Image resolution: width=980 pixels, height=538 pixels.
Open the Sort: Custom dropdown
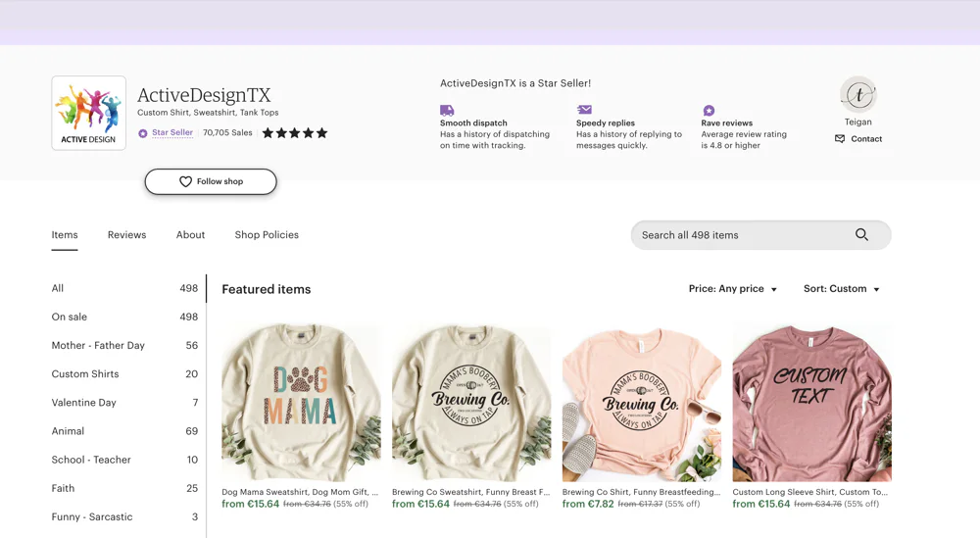(841, 289)
